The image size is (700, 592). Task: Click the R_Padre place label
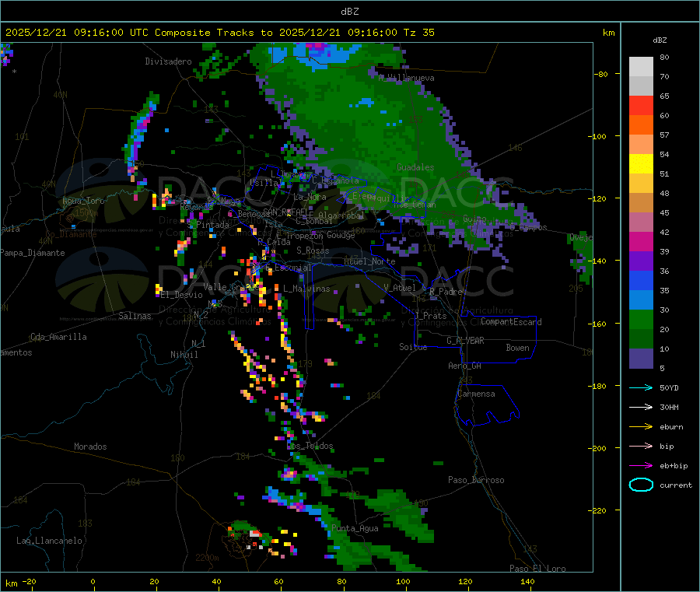click(x=446, y=292)
